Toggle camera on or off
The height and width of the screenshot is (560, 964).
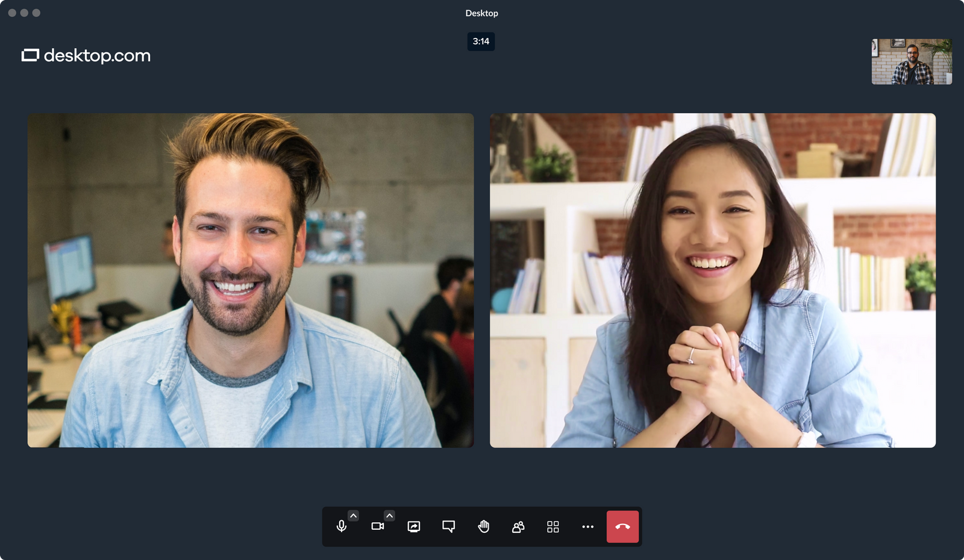click(378, 526)
